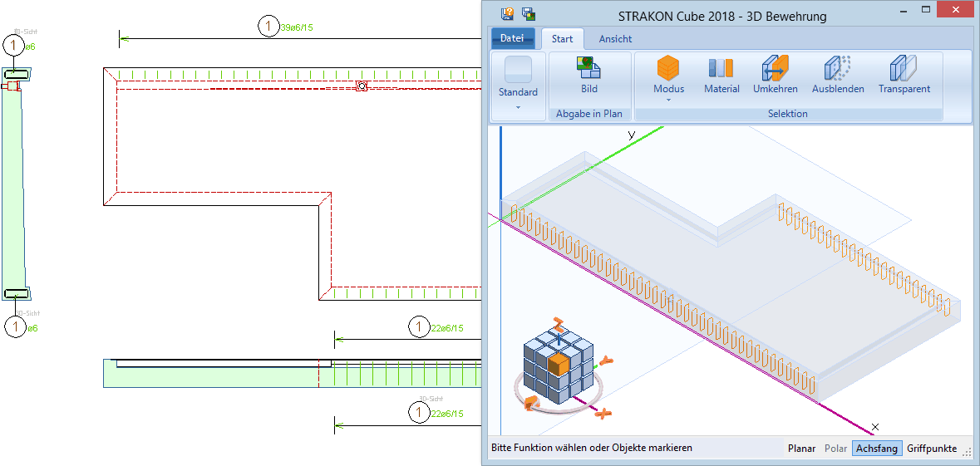Toggle the Griffpunkte mode
Viewport: 980px width, 466px height.
coord(931,448)
